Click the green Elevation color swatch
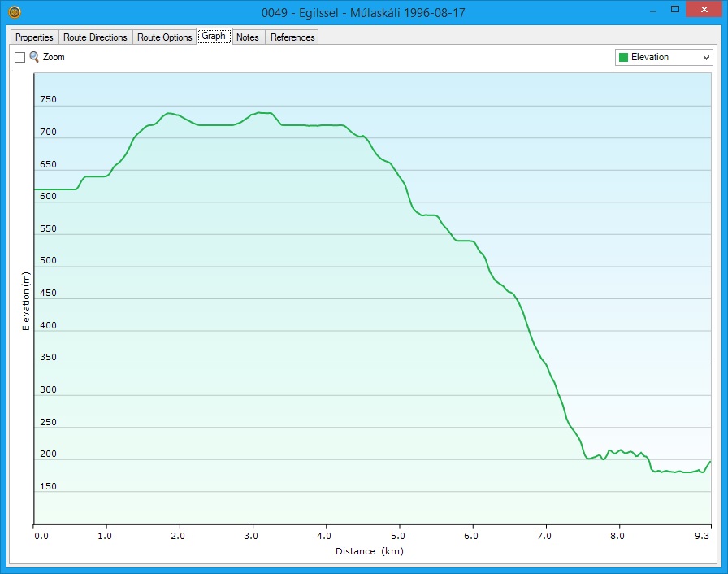 [x=623, y=58]
